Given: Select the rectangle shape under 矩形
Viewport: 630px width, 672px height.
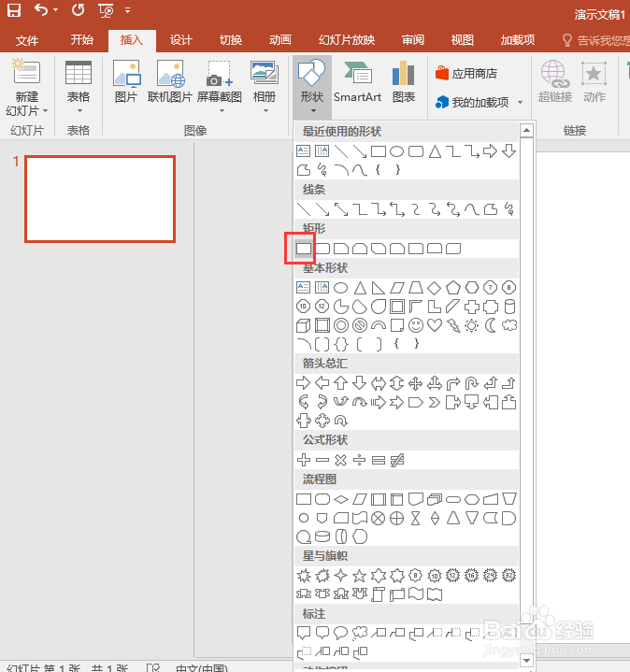Looking at the screenshot, I should tap(304, 249).
